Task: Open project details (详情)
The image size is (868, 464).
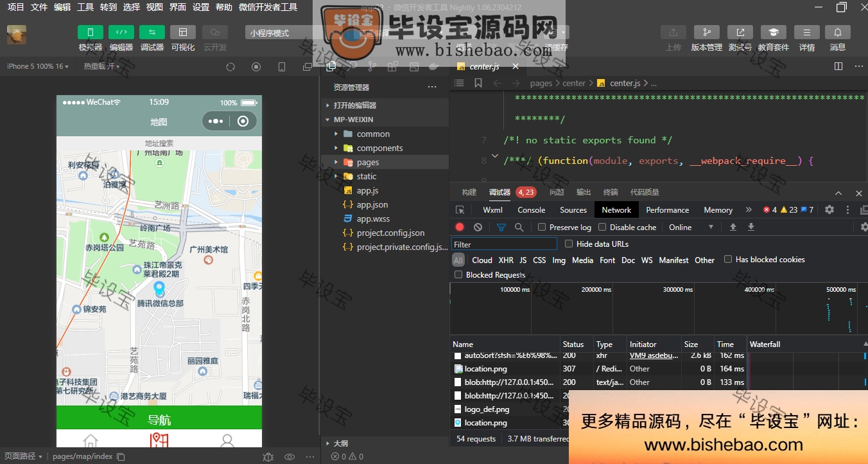Action: point(807,32)
